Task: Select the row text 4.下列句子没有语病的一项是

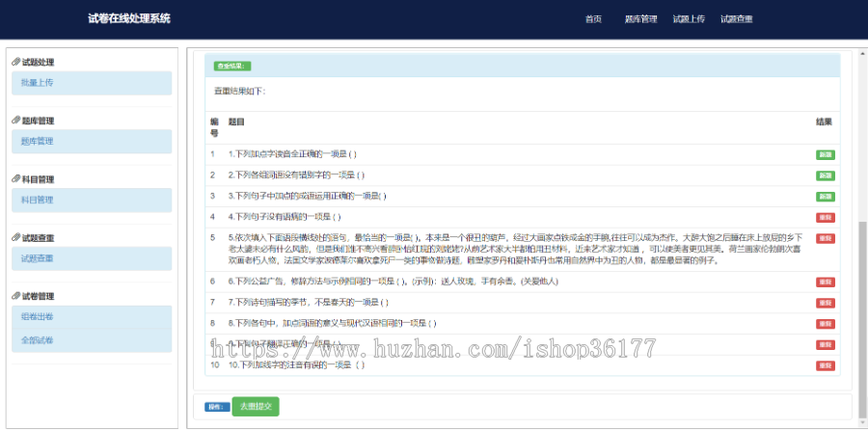Action: pyautogui.click(x=285, y=216)
